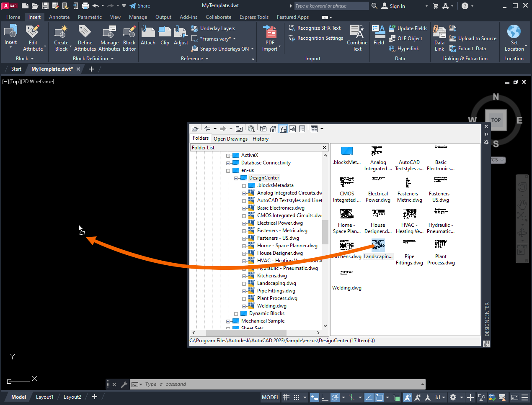
Task: Click the Hyperlink button
Action: point(404,49)
